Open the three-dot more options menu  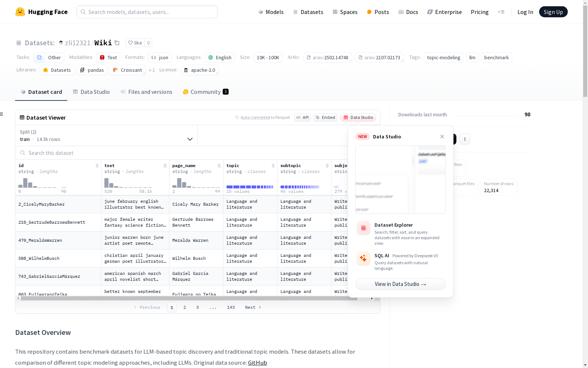click(465, 139)
